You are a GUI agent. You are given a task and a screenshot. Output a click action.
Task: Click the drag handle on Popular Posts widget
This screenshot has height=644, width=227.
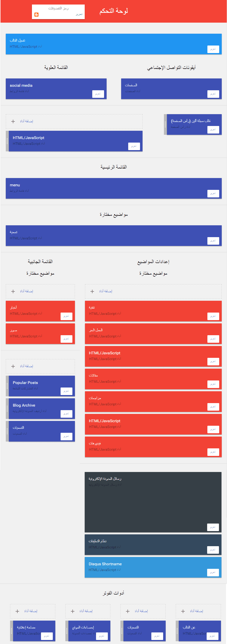click(7, 386)
